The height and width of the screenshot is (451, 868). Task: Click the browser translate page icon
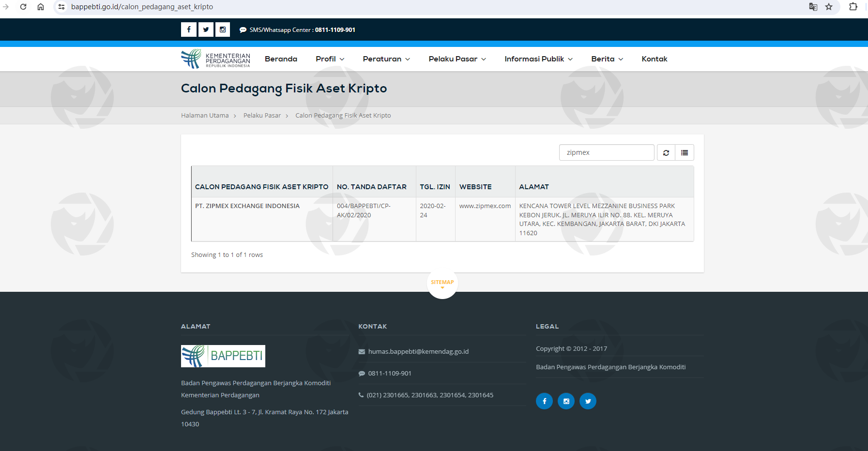[813, 7]
